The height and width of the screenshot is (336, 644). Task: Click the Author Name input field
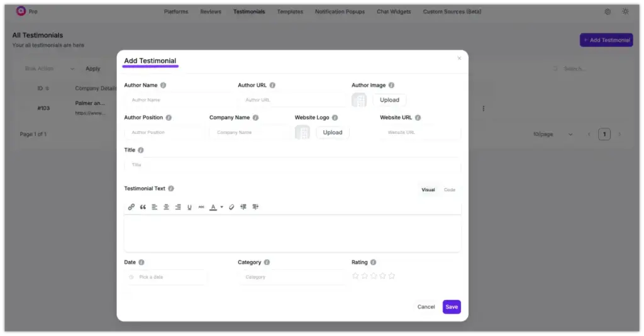[x=178, y=100]
